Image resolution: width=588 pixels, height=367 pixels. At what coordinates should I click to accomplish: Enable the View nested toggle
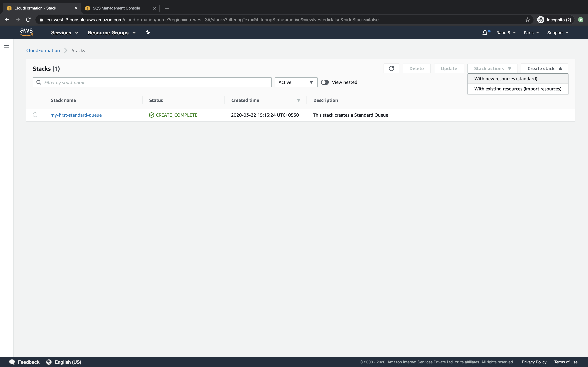pos(325,82)
